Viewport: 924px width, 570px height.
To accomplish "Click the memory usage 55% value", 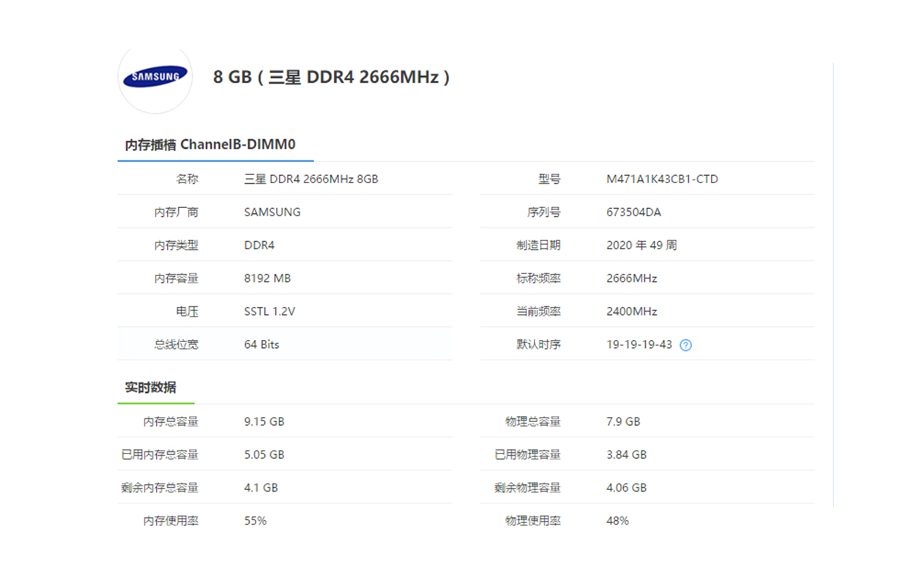I will pyautogui.click(x=256, y=521).
